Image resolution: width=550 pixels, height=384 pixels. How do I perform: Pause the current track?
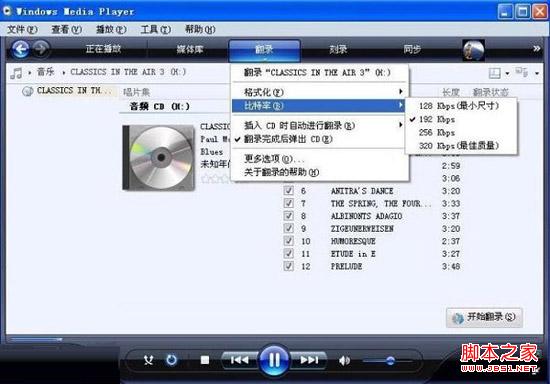point(274,360)
